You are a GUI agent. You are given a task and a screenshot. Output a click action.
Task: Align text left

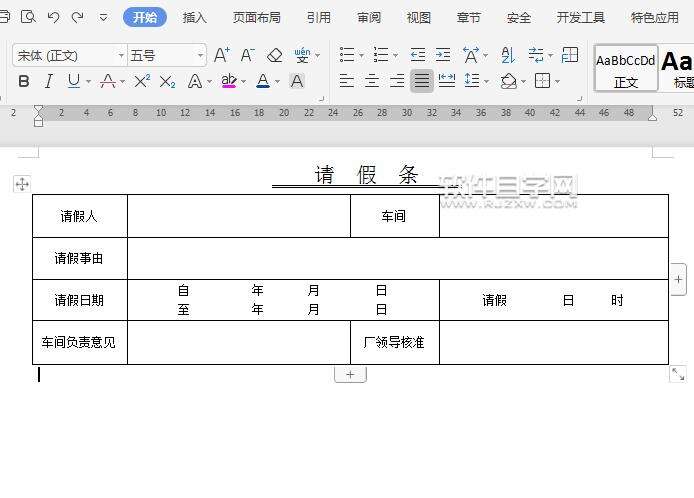(347, 81)
